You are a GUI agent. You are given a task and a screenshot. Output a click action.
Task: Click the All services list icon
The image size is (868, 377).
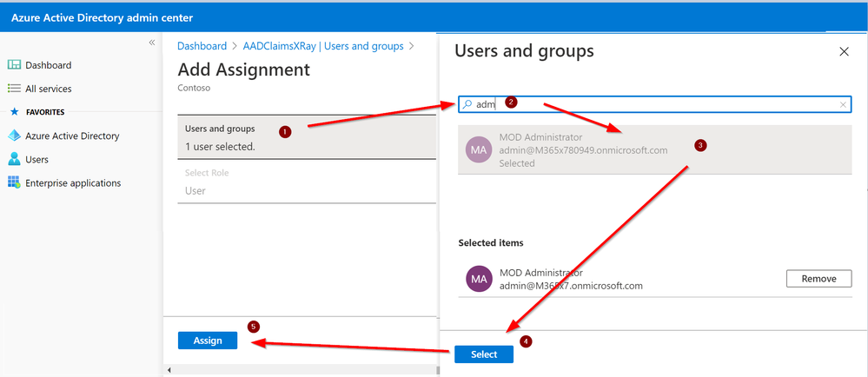(14, 89)
